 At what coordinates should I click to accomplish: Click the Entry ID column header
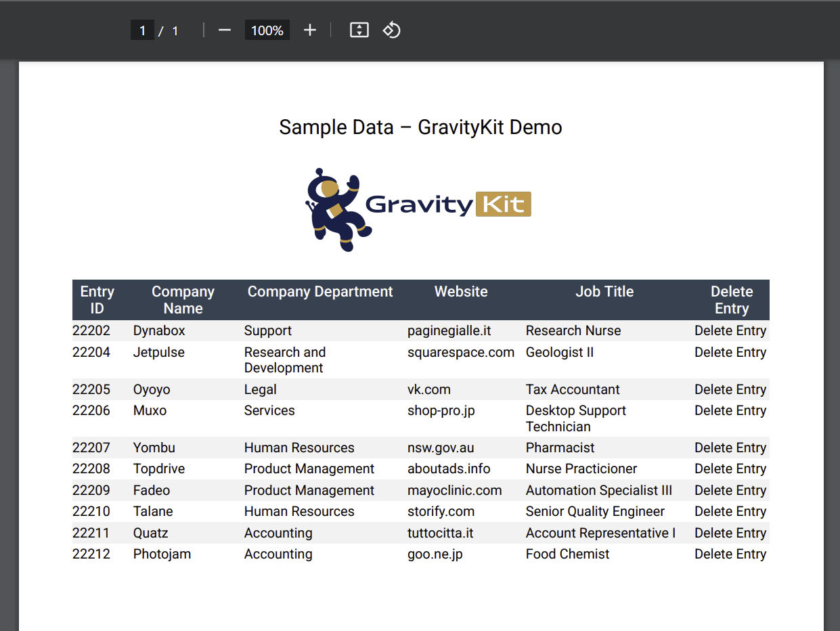pos(97,300)
